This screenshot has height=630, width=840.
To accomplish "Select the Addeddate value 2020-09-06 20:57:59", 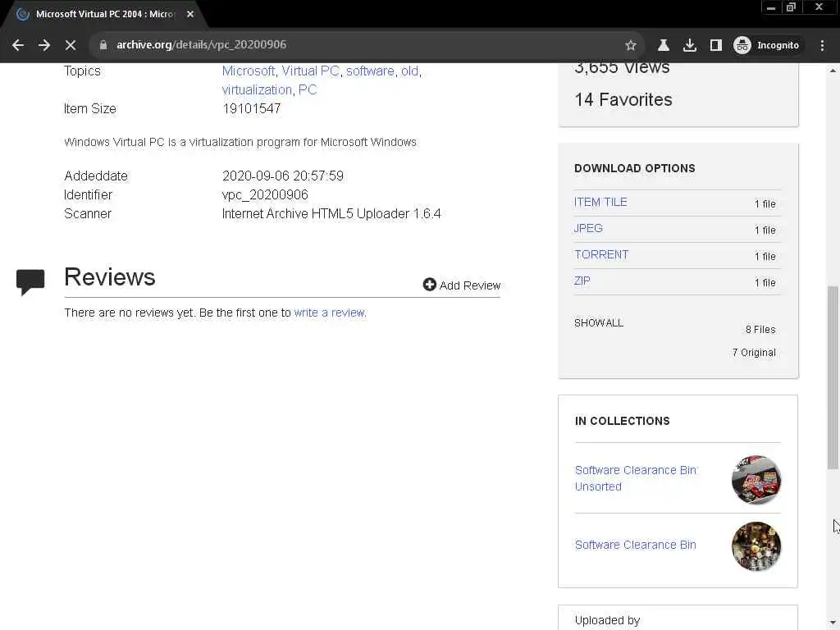I will 283,176.
